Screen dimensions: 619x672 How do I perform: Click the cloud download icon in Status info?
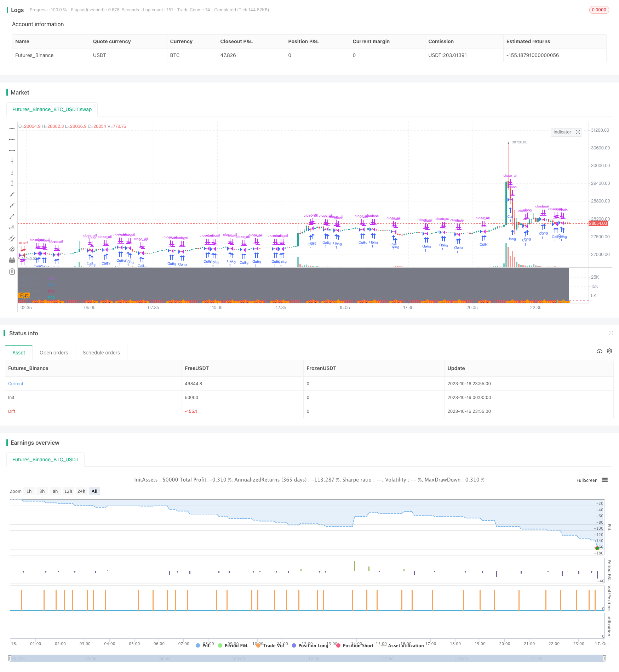(x=599, y=351)
